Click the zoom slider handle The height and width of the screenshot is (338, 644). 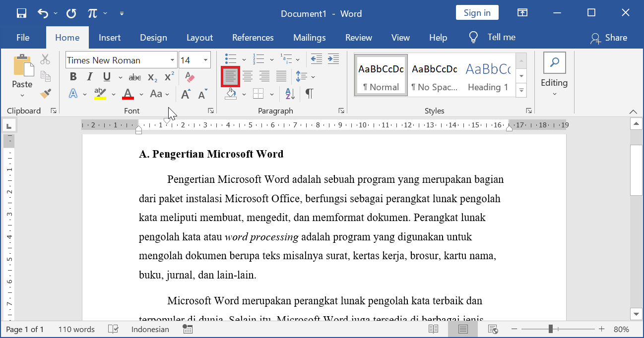[551, 329]
